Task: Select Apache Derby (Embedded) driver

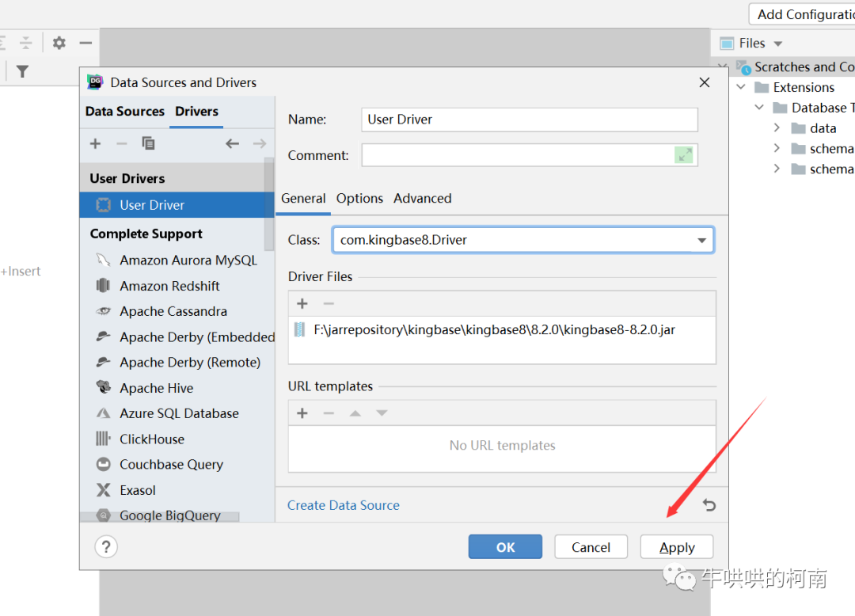Action: [x=177, y=337]
